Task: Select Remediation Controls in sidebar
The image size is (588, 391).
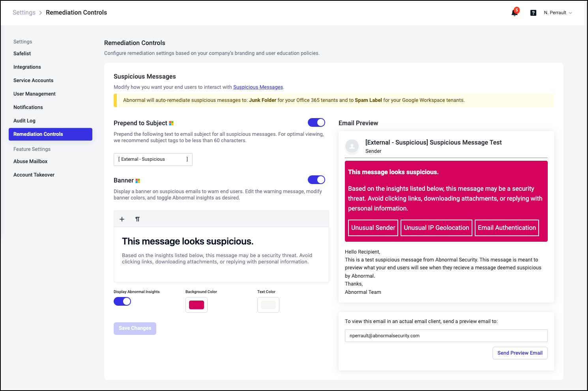Action: [x=51, y=134]
